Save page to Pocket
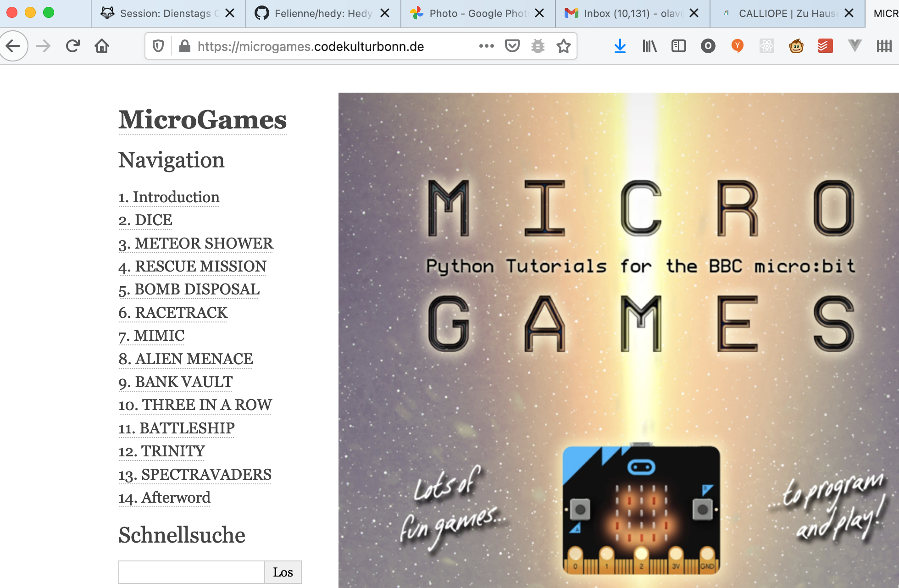Image resolution: width=899 pixels, height=588 pixels. coord(512,46)
